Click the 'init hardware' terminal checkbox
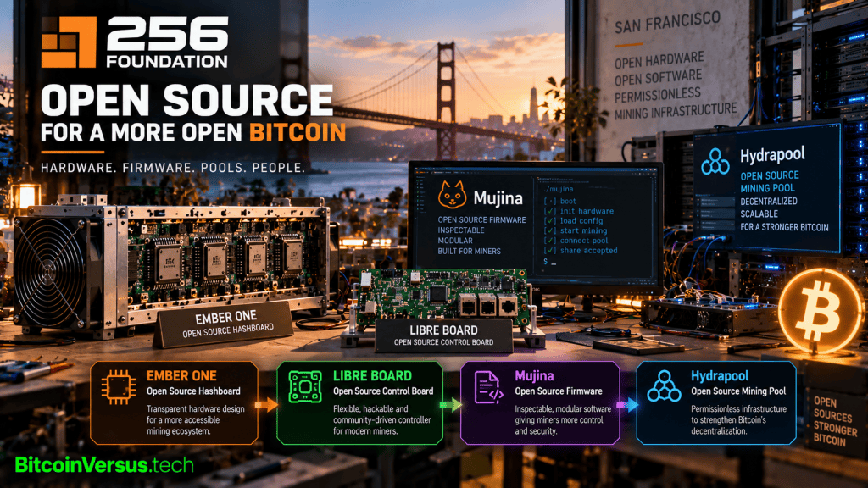This screenshot has height=488, width=868. 549,211
